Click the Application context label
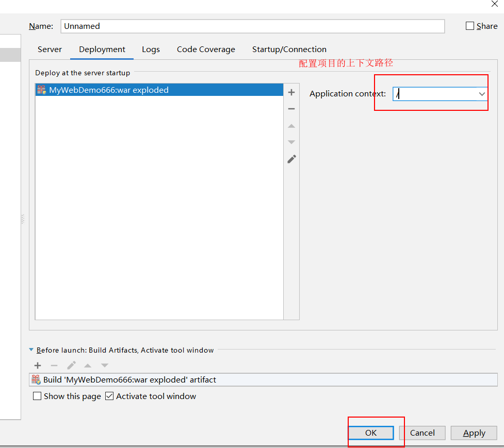Image resolution: width=504 pixels, height=448 pixels. 348,94
